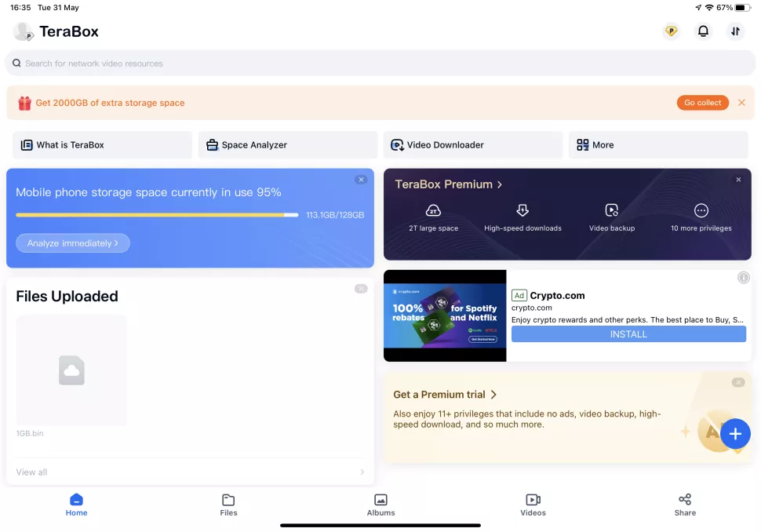
Task: Tap the profile avatar
Action: coord(23,32)
